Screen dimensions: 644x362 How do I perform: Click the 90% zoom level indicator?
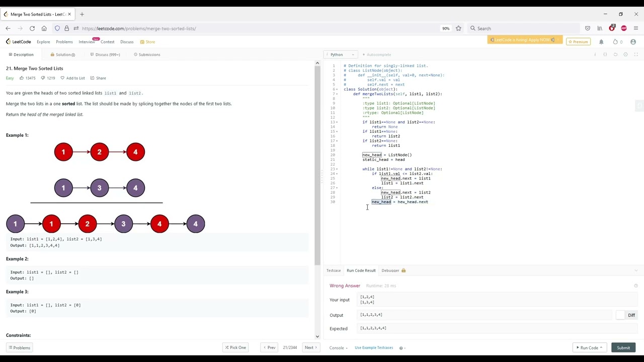[446, 29]
